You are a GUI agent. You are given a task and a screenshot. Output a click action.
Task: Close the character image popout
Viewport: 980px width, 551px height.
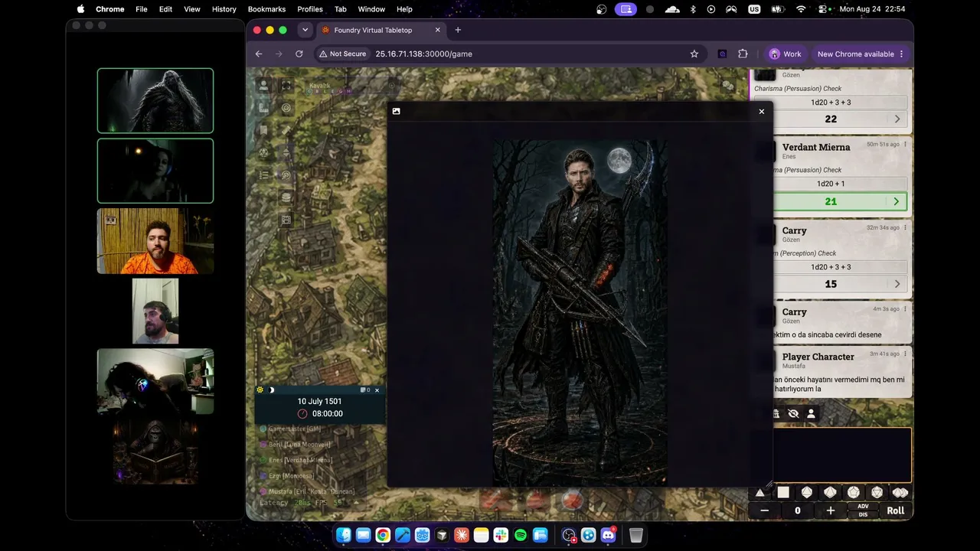click(761, 112)
